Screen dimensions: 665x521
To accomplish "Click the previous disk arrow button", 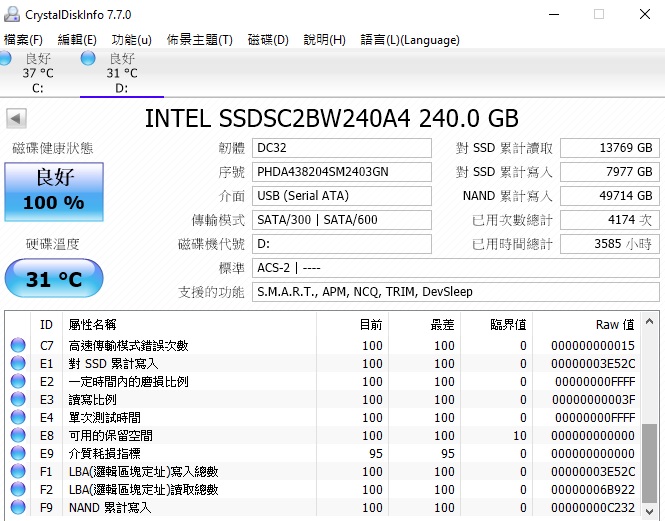I will (17, 118).
